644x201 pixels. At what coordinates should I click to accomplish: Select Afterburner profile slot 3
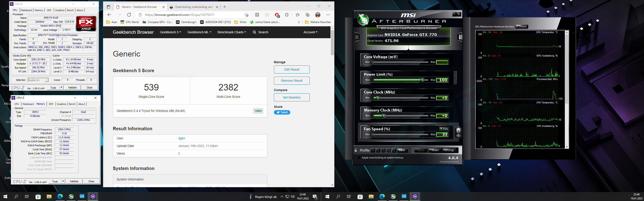tap(383, 150)
